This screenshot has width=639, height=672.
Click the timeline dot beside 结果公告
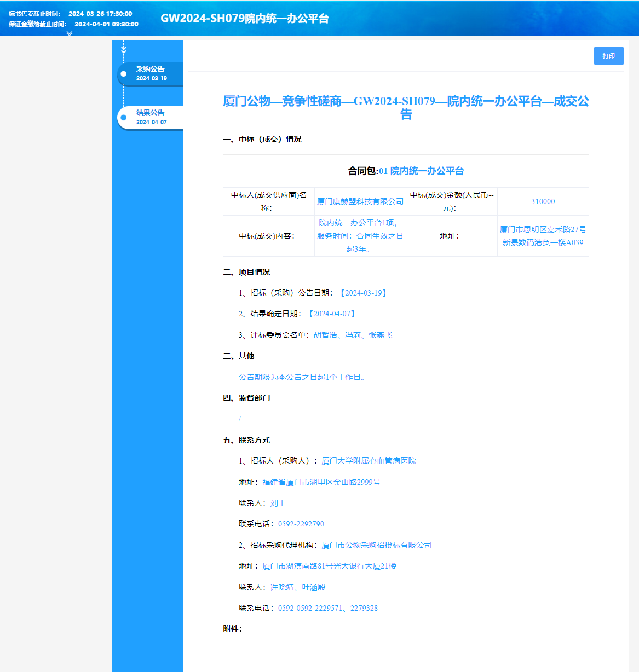pos(124,117)
